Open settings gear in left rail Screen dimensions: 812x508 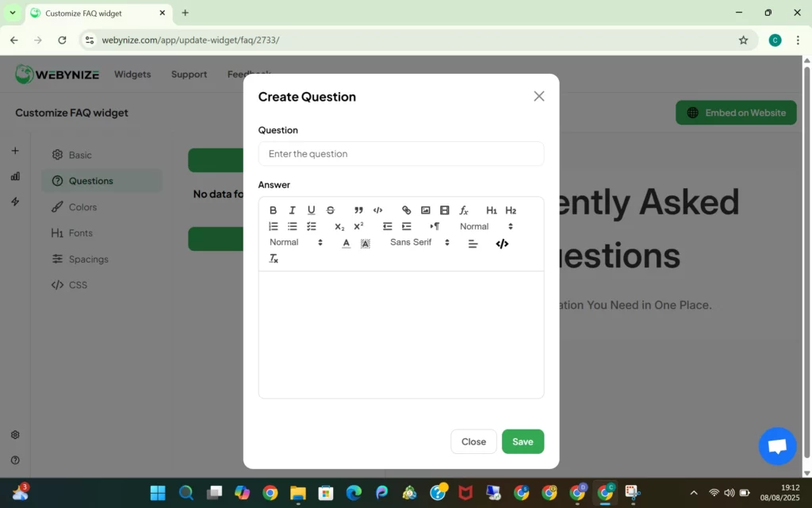15,435
